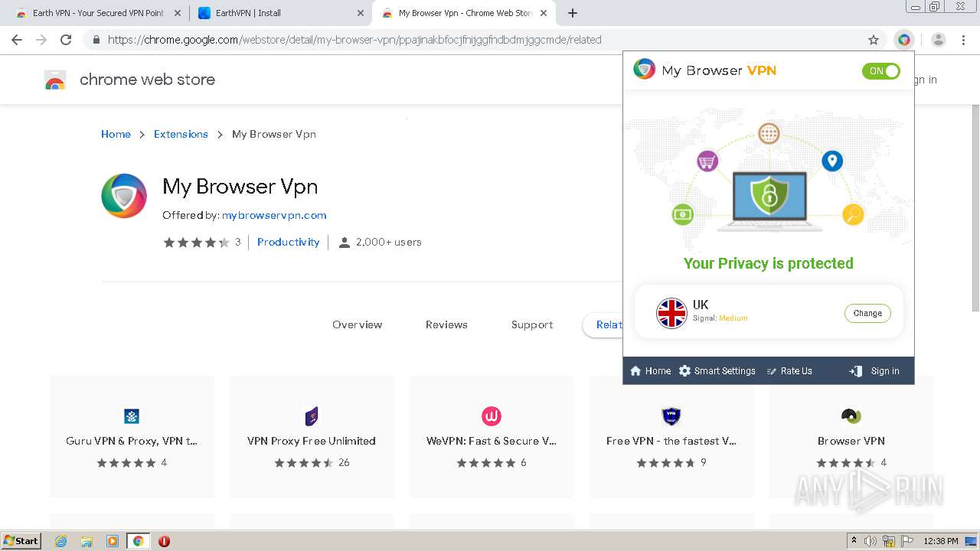Viewport: 980px width, 551px height.
Task: Click the Change location button for UK
Action: [x=867, y=313]
